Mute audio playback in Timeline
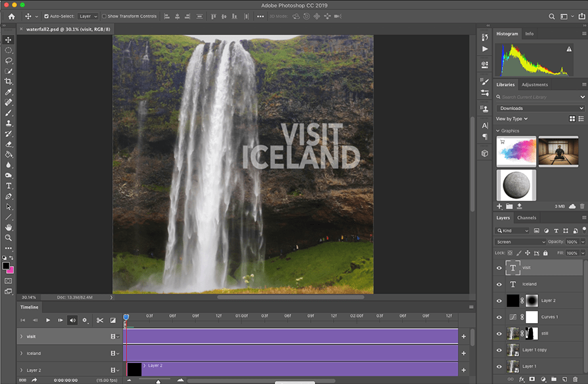Image resolution: width=588 pixels, height=384 pixels. 72,320
